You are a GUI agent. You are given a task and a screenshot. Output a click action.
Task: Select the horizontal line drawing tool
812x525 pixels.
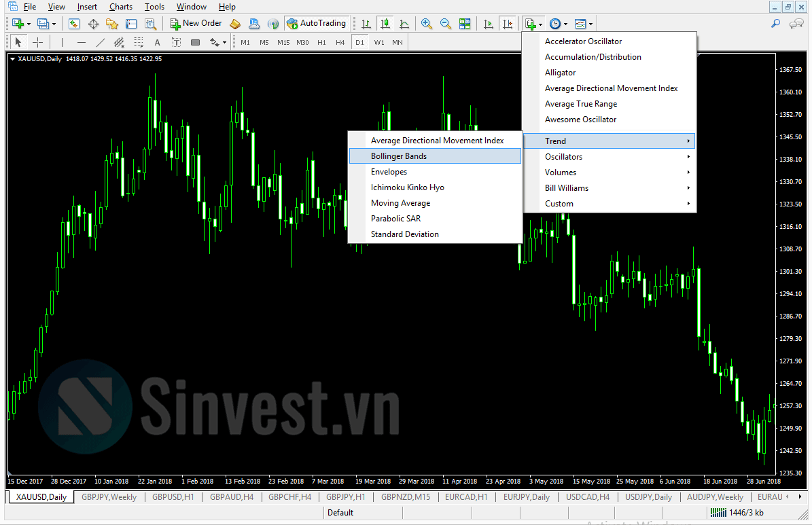tap(82, 43)
